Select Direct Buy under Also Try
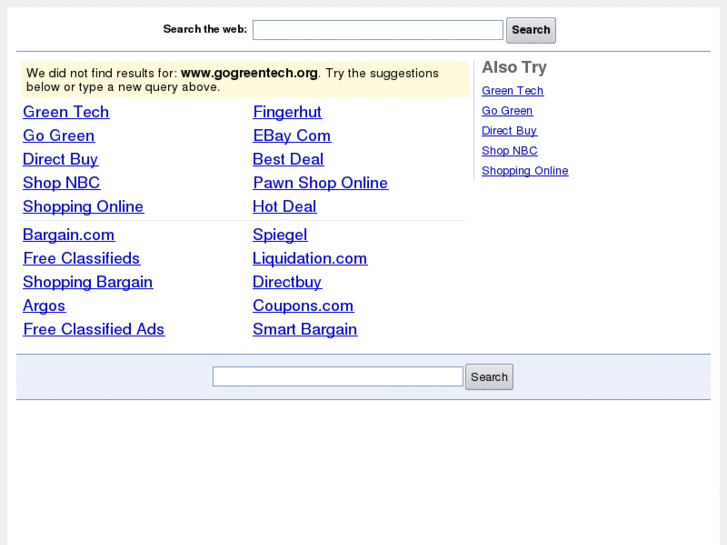The width and height of the screenshot is (727, 545). pyautogui.click(x=510, y=131)
